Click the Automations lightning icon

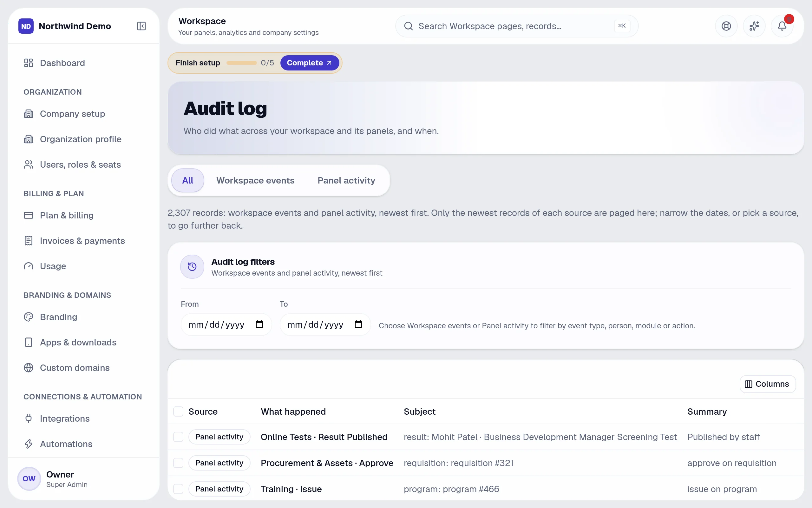point(29,444)
